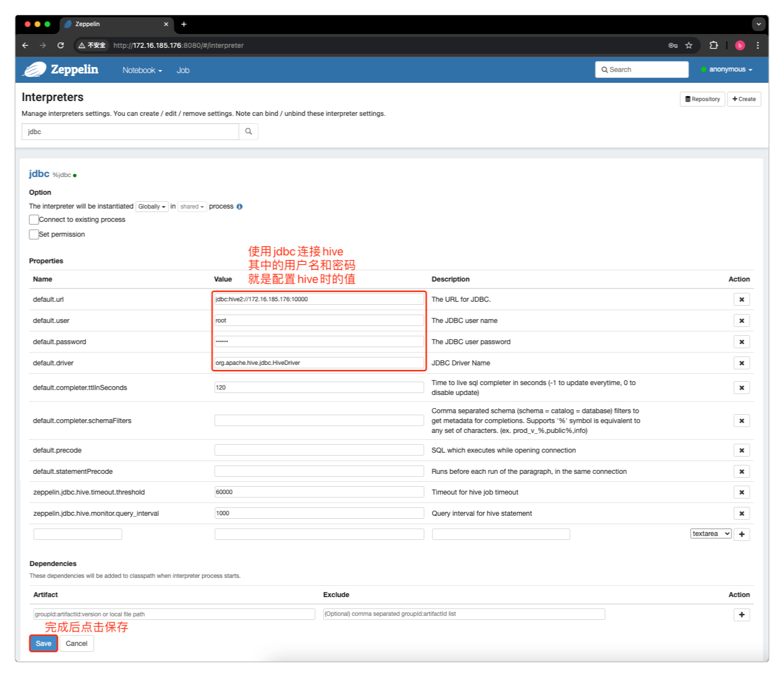Bookmark this page with the star icon
784x677 pixels.
click(689, 45)
